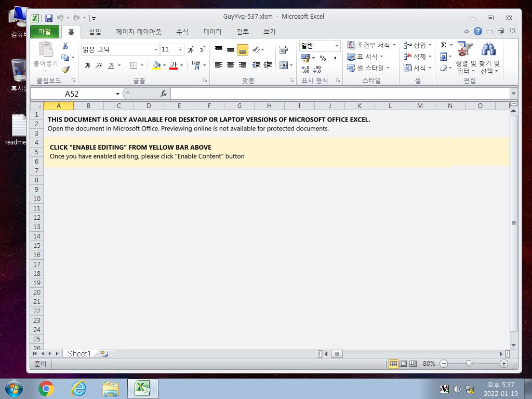Open the fill color dropdown arrow
This screenshot has width=532, height=399.
point(165,65)
